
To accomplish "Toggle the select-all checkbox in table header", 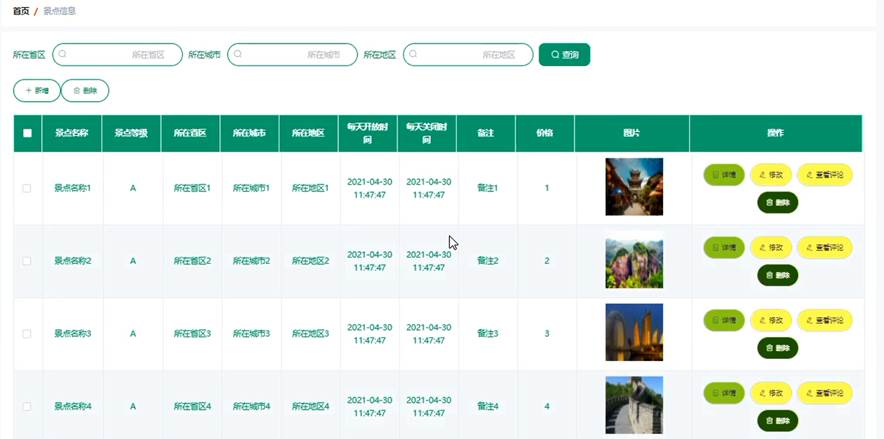I will coord(27,134).
